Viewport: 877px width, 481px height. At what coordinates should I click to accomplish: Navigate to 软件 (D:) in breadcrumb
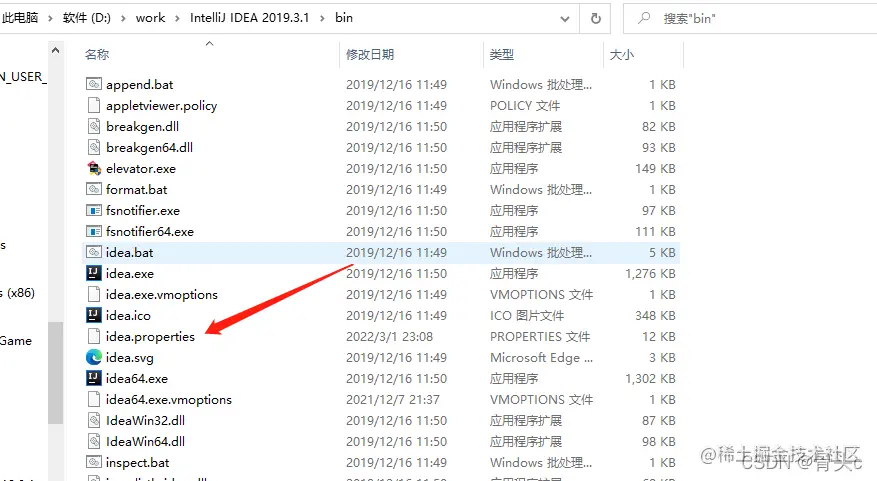(x=87, y=18)
